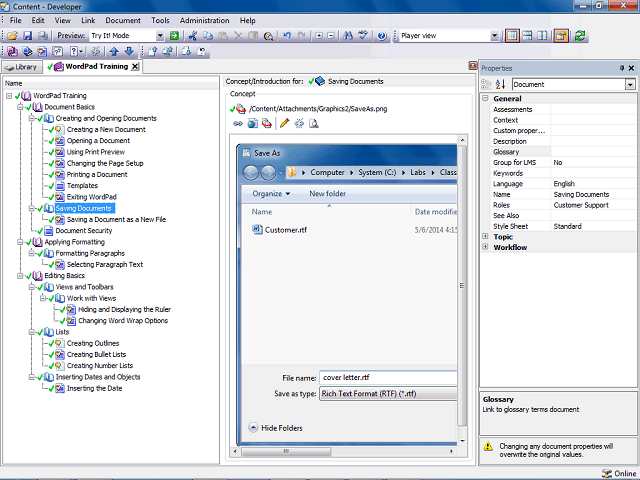Collapse the Document Basics tree node
640x480 pixels.
20,107
